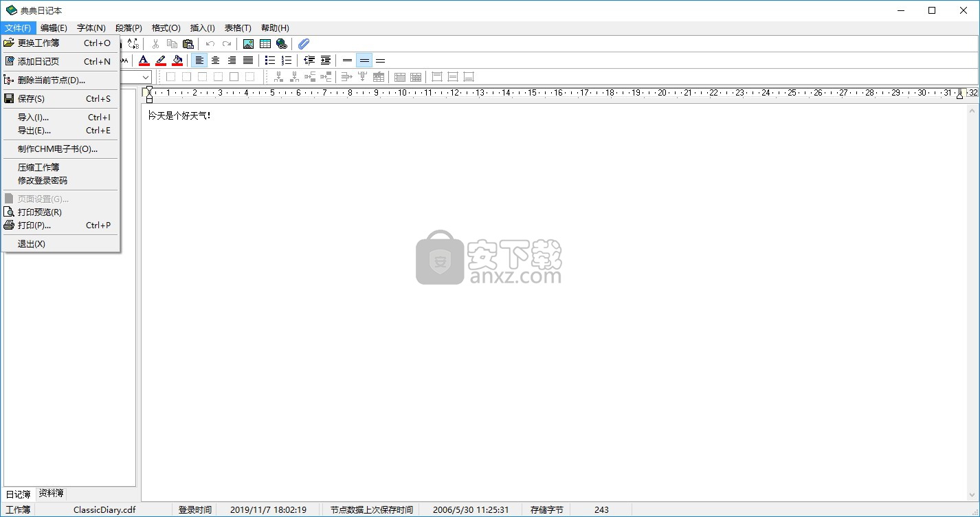Viewport: 980px width, 517px height.
Task: Open the 插入(I) menu
Action: click(202, 28)
